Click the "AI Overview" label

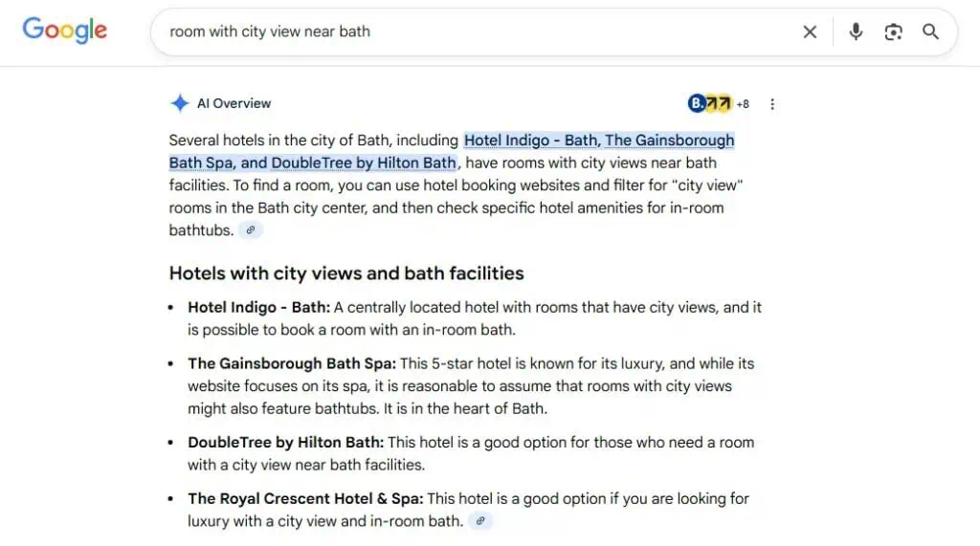tap(234, 103)
